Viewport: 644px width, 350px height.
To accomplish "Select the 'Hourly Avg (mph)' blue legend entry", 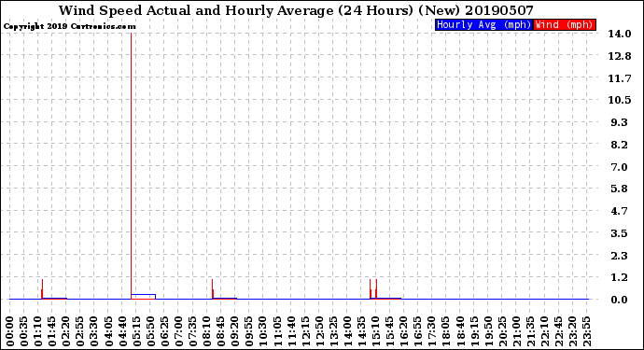I will pyautogui.click(x=484, y=24).
